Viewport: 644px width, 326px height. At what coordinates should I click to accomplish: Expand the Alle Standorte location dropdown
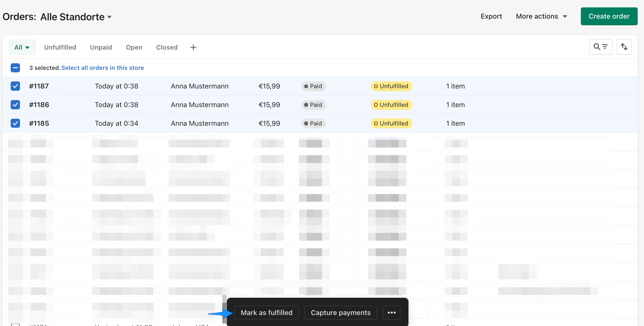coord(76,17)
